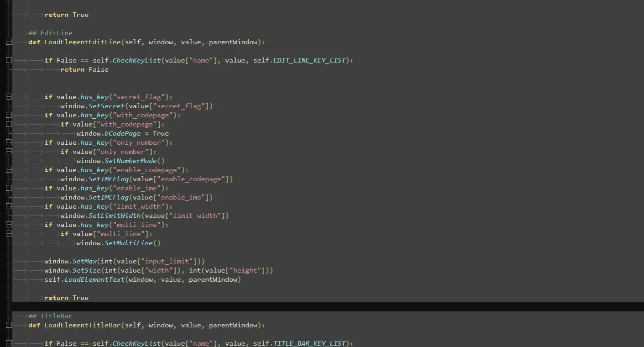Collapse the nested value["only_number"] if block
Screen dimensions: 644x347
tap(9, 152)
